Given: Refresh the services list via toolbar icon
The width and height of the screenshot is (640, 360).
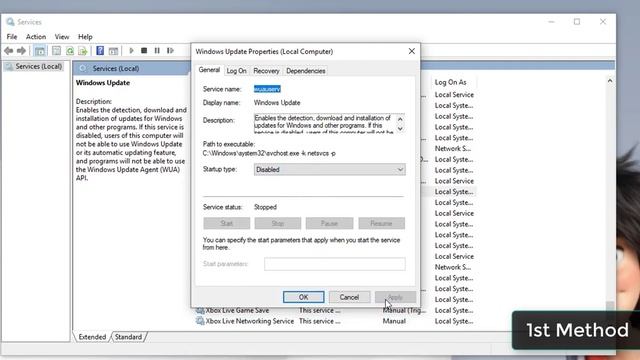Looking at the screenshot, I should click(x=70, y=51).
